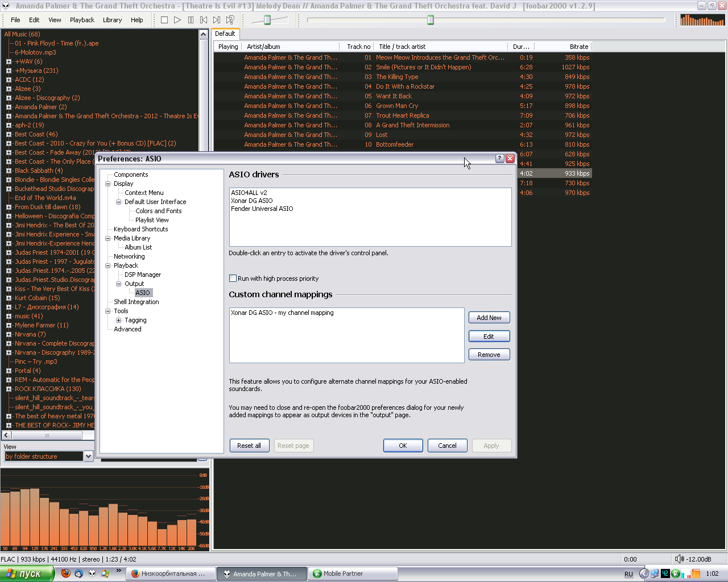This screenshot has width=728, height=582.
Task: Open the Edit menu
Action: [34, 20]
